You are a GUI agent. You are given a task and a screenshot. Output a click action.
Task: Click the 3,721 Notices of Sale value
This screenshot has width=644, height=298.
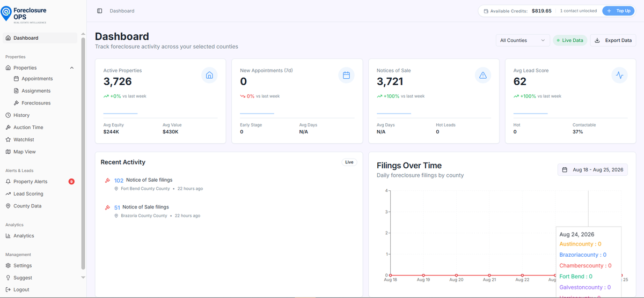tap(390, 81)
